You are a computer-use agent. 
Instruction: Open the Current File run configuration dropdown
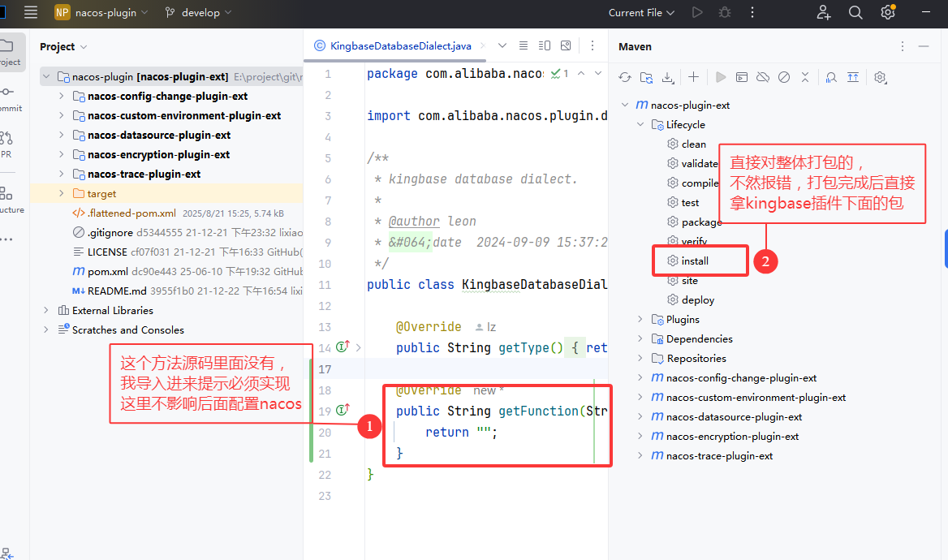pos(641,12)
